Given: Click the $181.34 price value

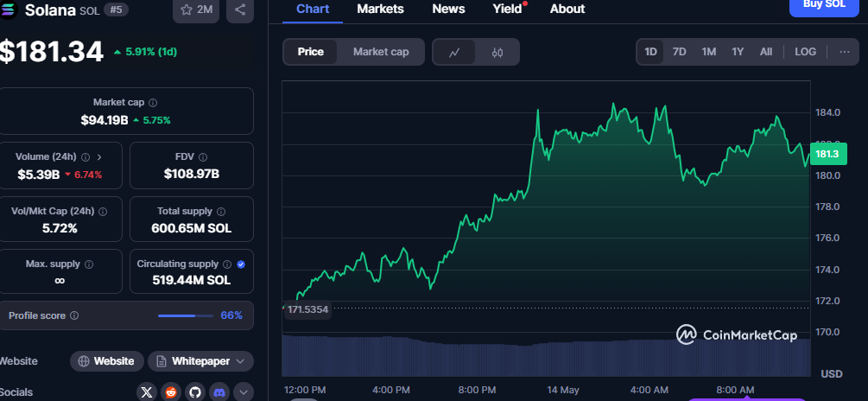Looking at the screenshot, I should (x=51, y=52).
